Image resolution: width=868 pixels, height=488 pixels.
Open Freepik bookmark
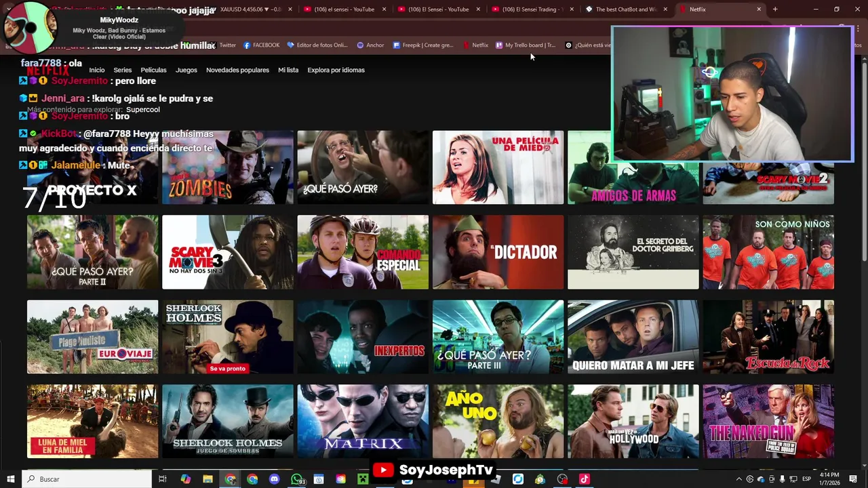point(423,45)
